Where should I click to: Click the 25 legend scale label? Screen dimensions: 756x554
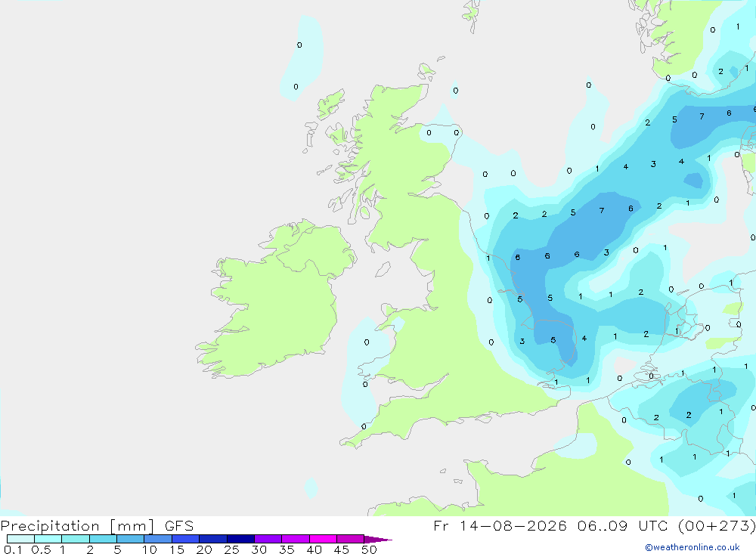click(x=231, y=549)
